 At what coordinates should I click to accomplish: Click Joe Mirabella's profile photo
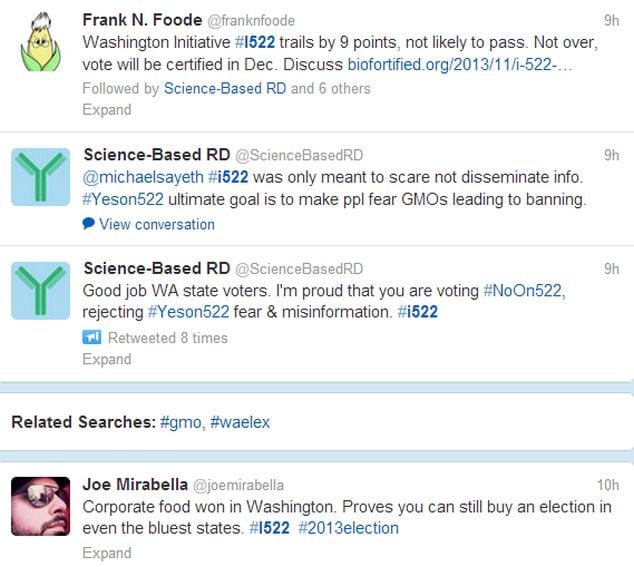click(40, 506)
